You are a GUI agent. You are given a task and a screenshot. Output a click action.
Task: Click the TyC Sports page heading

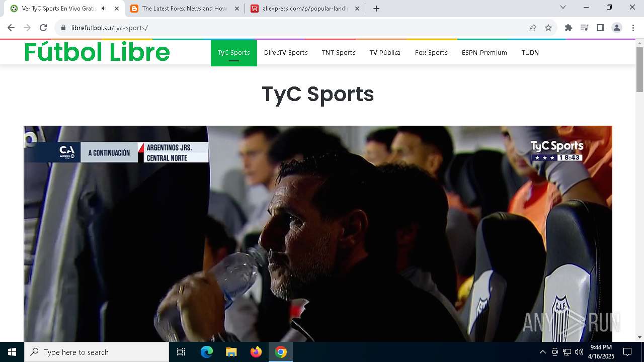(318, 94)
